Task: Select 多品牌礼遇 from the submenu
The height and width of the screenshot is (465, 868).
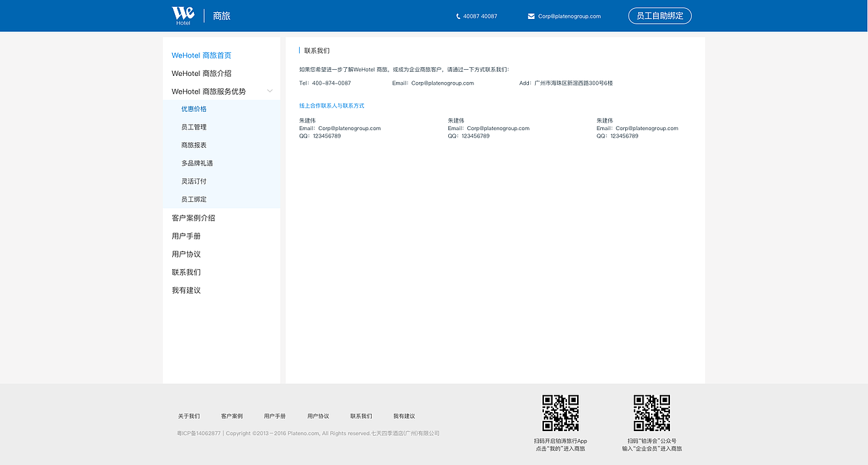Action: click(x=196, y=163)
